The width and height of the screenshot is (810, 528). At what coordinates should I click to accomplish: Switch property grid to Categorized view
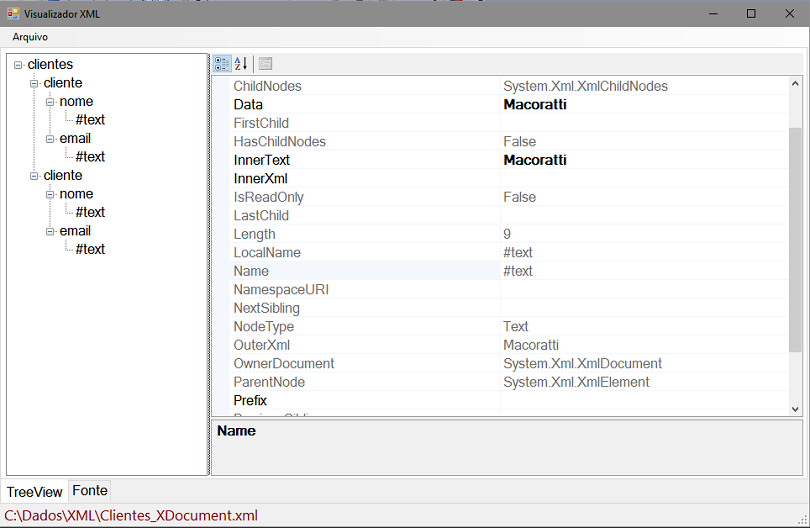pos(222,64)
